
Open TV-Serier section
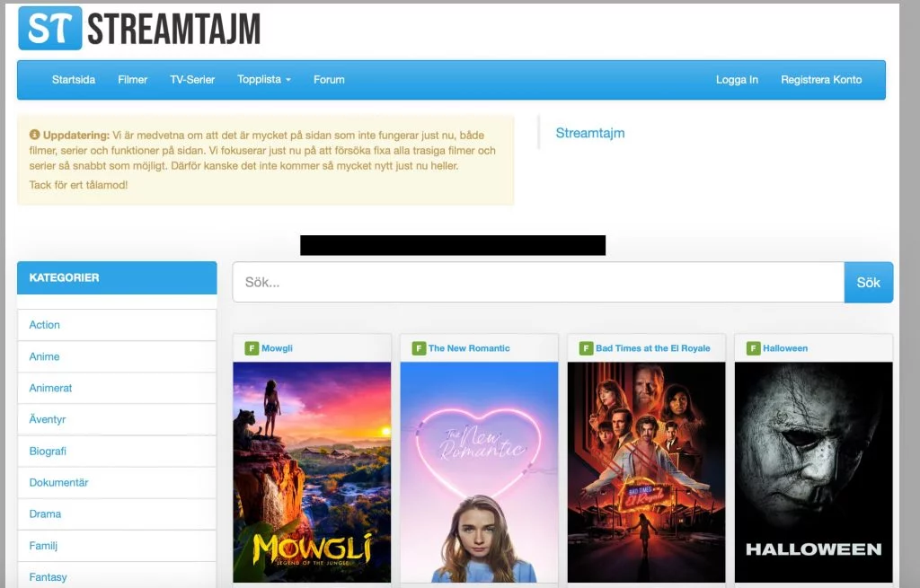(192, 80)
